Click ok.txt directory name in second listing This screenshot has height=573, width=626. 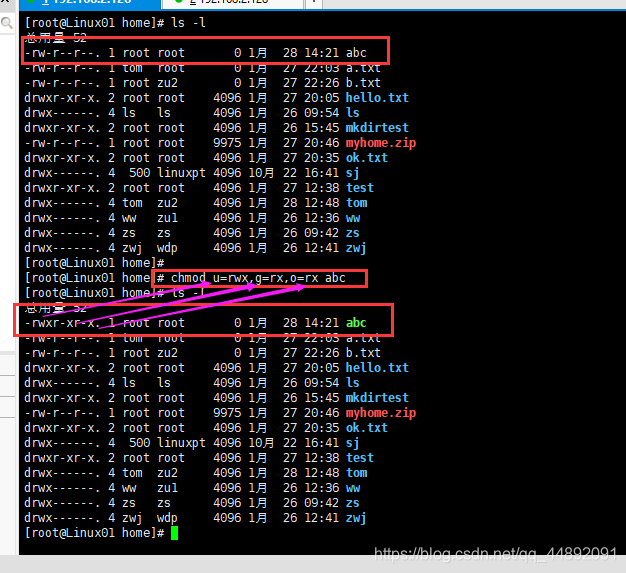point(366,428)
